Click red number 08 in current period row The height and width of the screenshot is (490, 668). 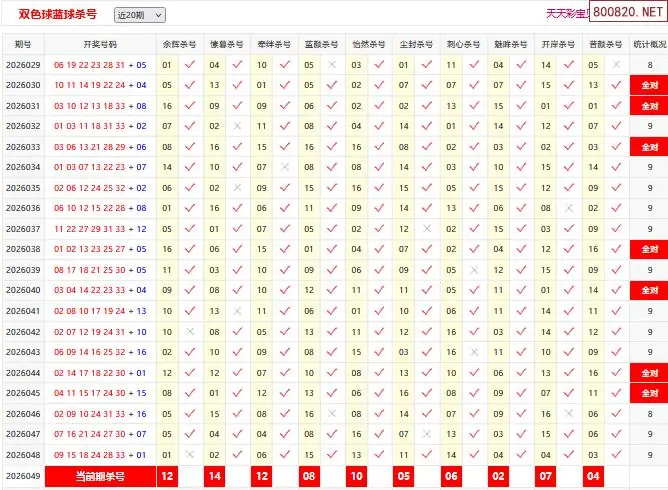(x=309, y=477)
